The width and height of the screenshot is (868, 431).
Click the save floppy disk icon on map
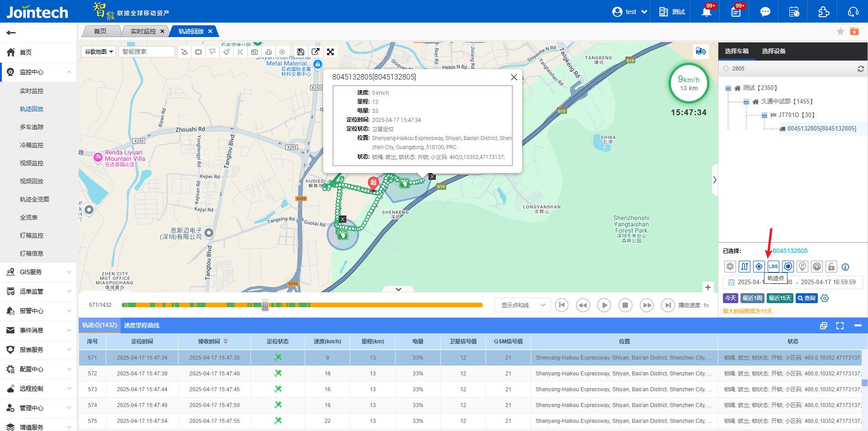click(x=301, y=52)
